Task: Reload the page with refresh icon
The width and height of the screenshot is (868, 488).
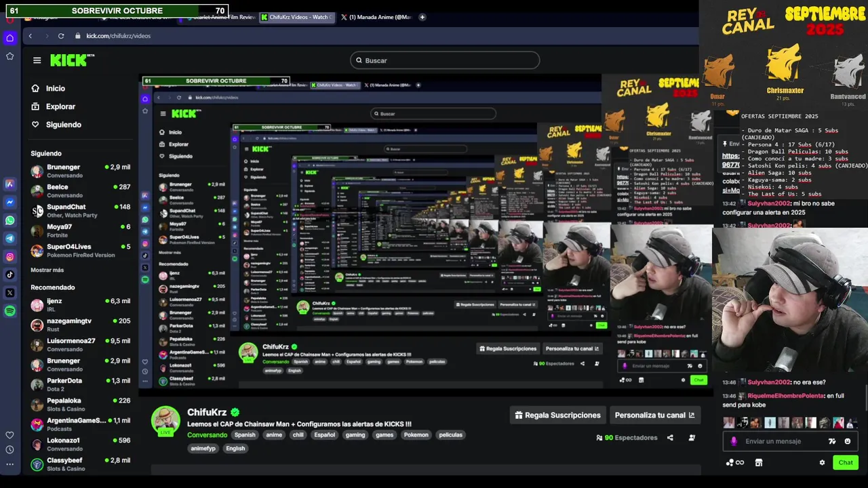Action: [x=61, y=36]
